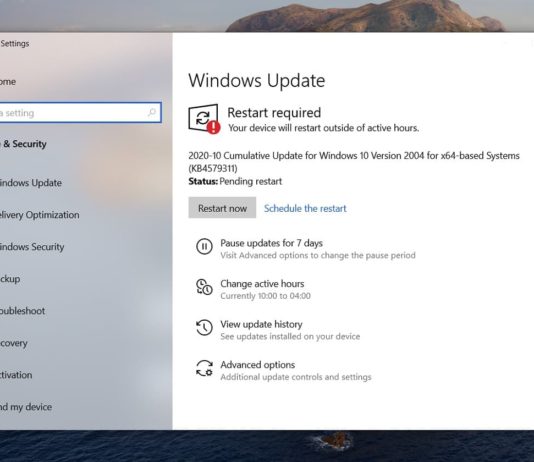
Task: Open Advanced options
Action: point(257,365)
